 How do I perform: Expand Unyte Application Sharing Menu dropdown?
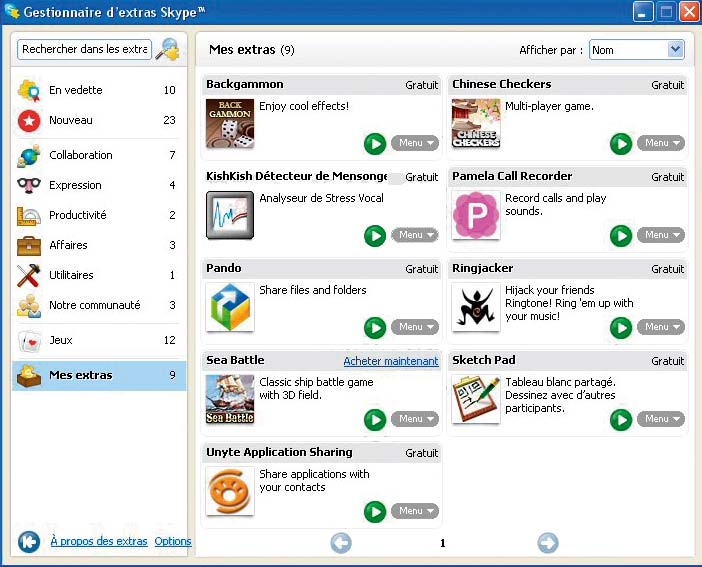415,511
